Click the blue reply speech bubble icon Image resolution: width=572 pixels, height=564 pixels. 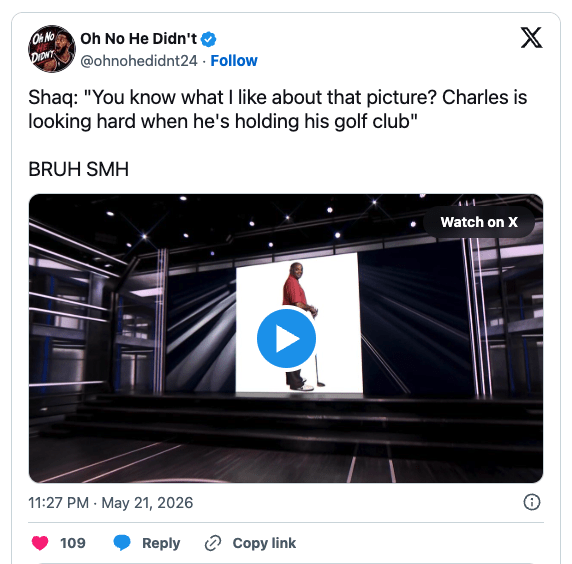point(122,543)
